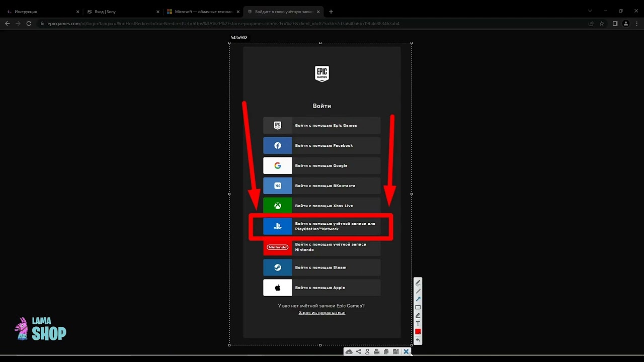This screenshot has width=644, height=362.
Task: Upload screenshot to the cloud
Action: [349, 351]
